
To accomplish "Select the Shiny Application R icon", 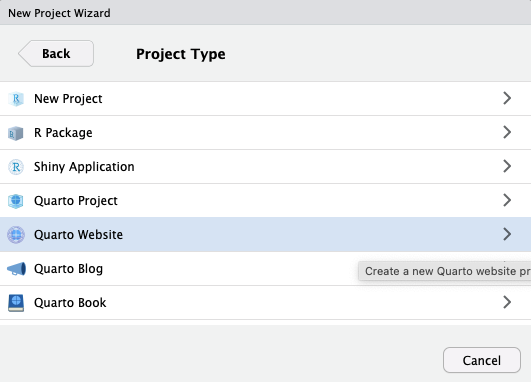I will 16,167.
